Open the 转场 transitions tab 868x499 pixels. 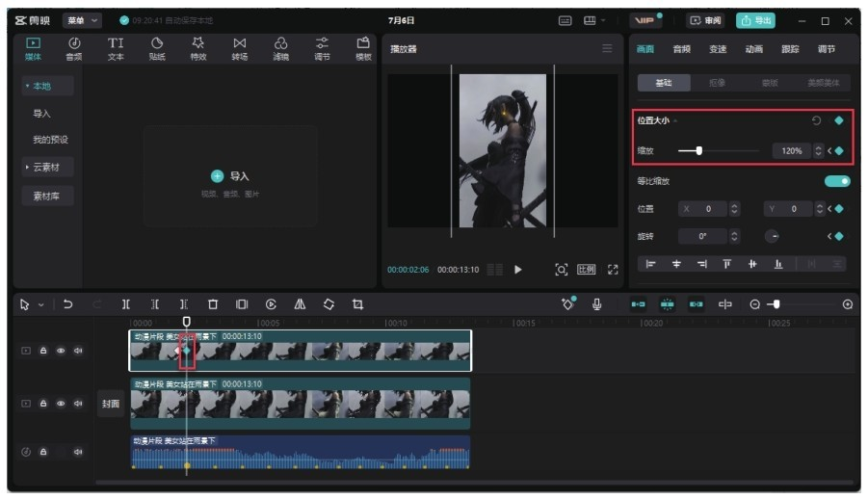[x=240, y=49]
